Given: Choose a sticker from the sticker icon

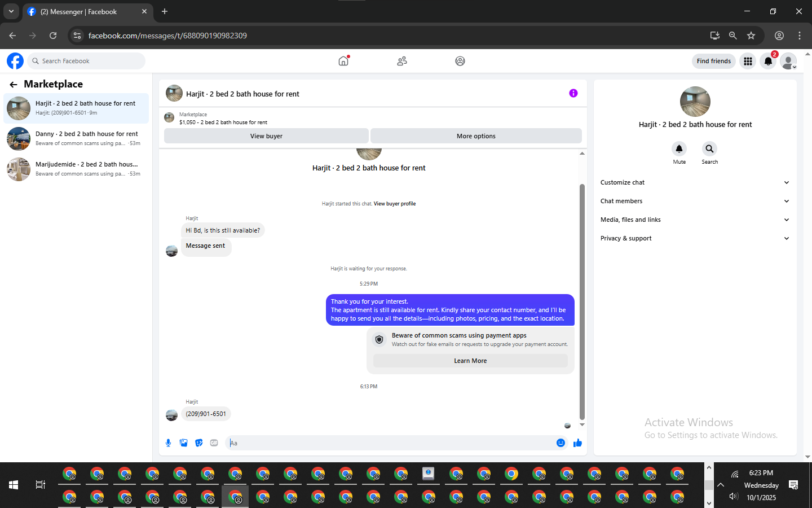Looking at the screenshot, I should pyautogui.click(x=199, y=443).
